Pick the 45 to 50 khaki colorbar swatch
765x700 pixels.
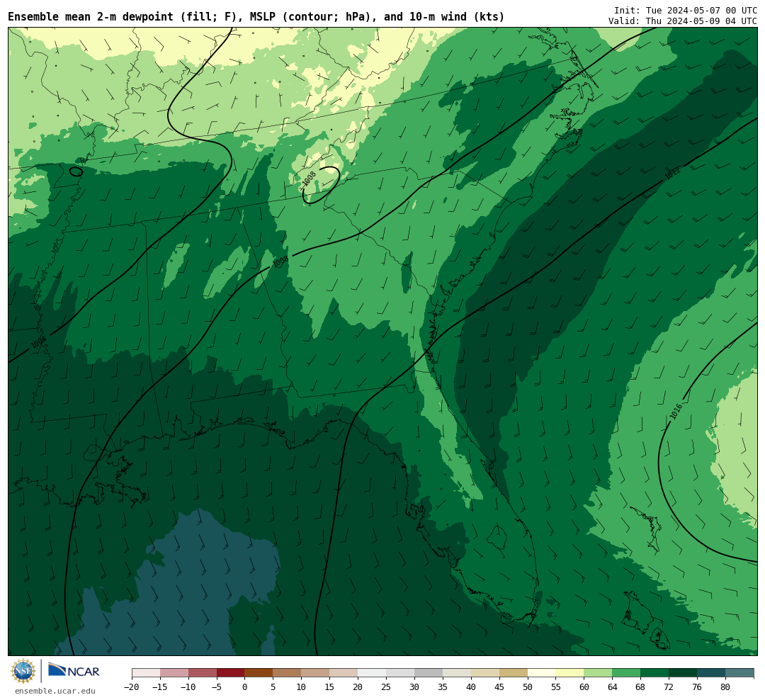(514, 673)
